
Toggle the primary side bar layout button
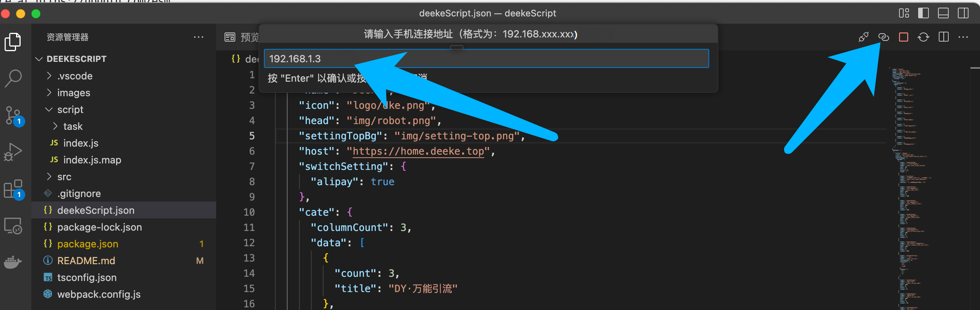point(923,13)
